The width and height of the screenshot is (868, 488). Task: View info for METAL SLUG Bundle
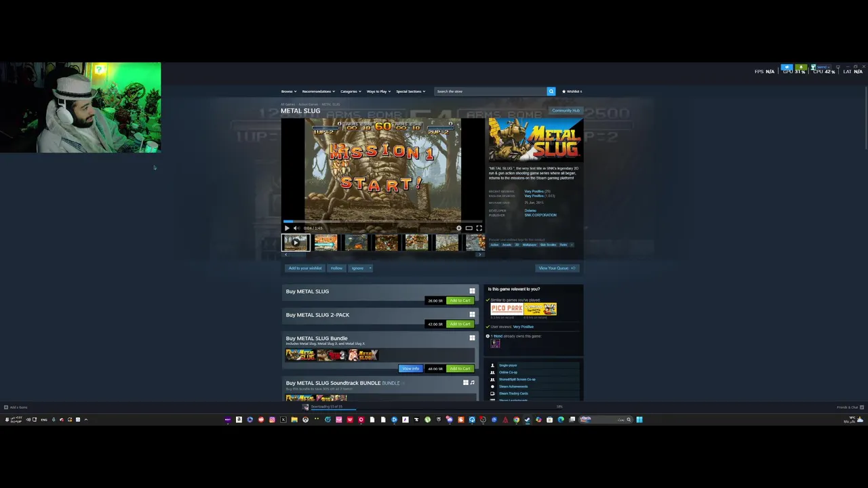[410, 369]
